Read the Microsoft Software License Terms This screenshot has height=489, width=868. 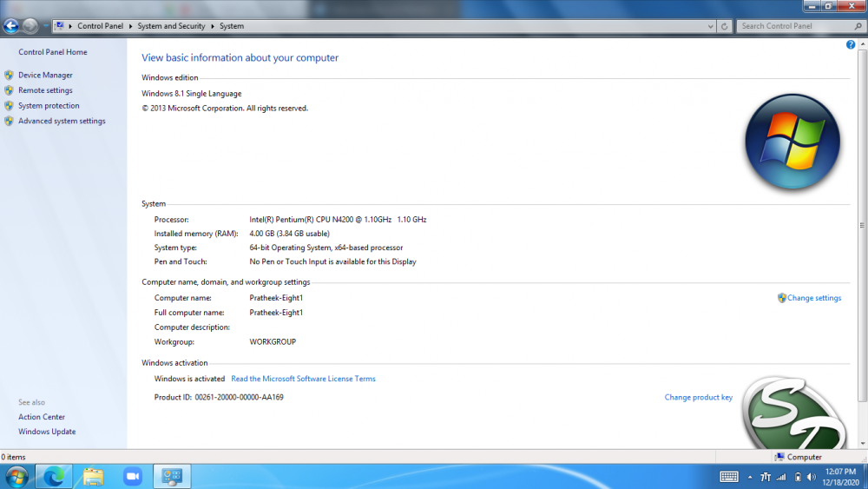click(303, 379)
